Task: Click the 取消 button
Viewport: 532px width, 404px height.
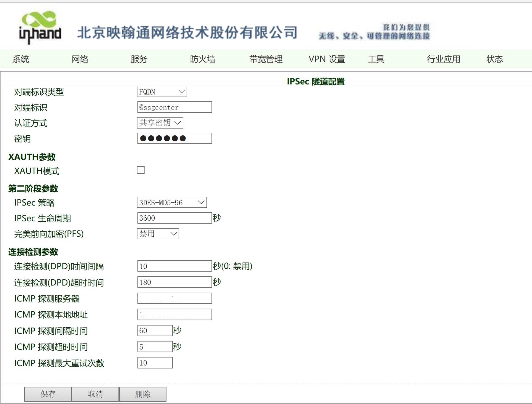Action: [x=95, y=394]
